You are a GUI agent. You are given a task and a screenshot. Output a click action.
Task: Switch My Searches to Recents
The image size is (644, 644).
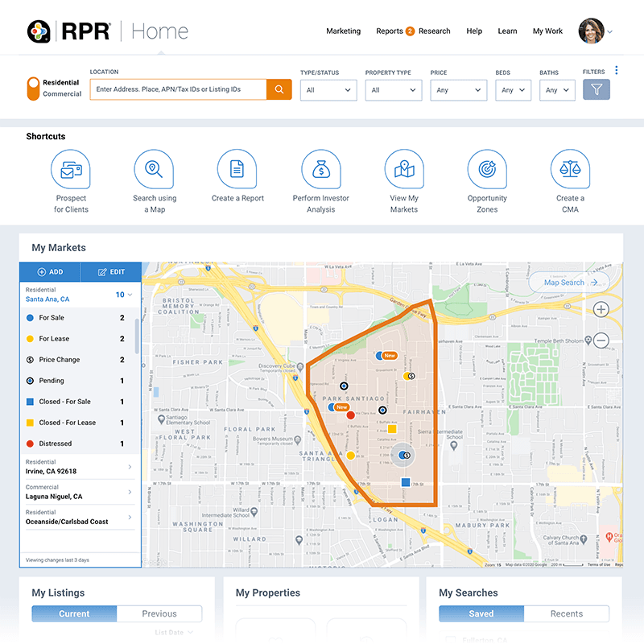click(x=566, y=613)
